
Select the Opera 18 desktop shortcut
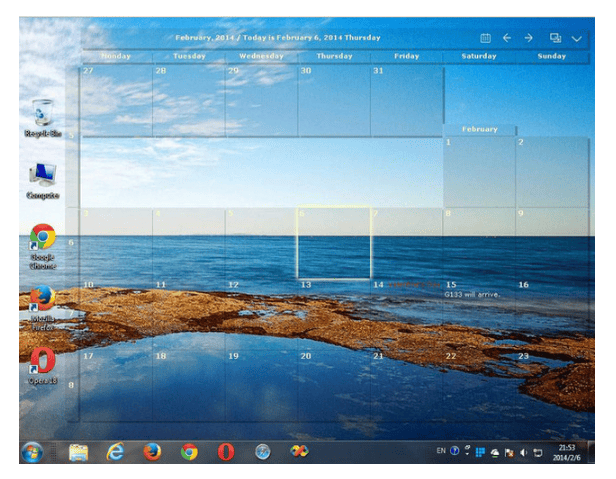(x=43, y=366)
